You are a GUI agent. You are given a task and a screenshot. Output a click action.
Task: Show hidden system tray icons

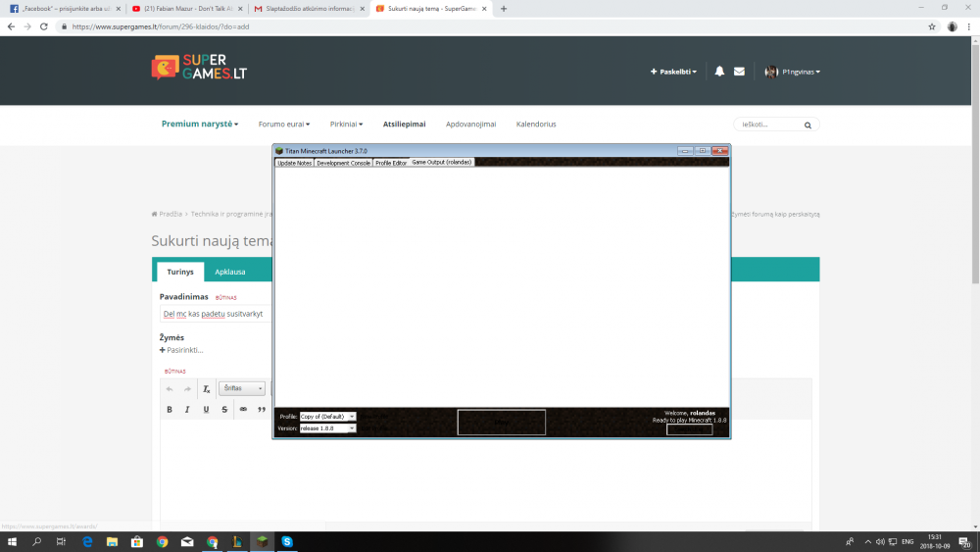pos(867,541)
